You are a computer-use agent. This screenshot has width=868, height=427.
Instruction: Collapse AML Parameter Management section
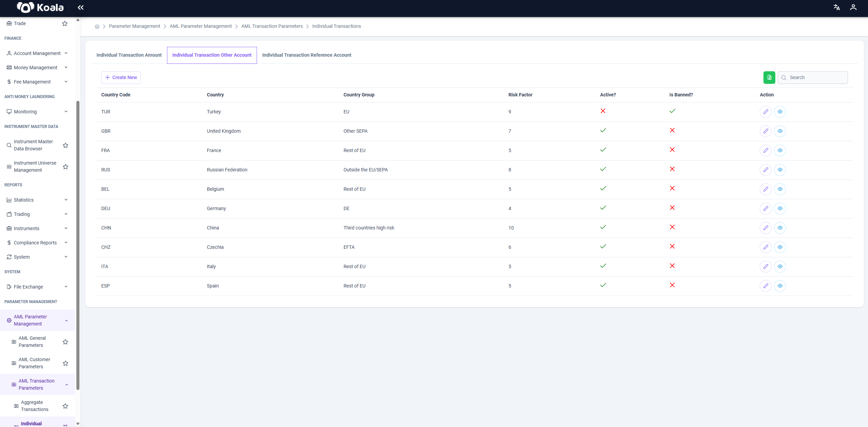click(37, 320)
